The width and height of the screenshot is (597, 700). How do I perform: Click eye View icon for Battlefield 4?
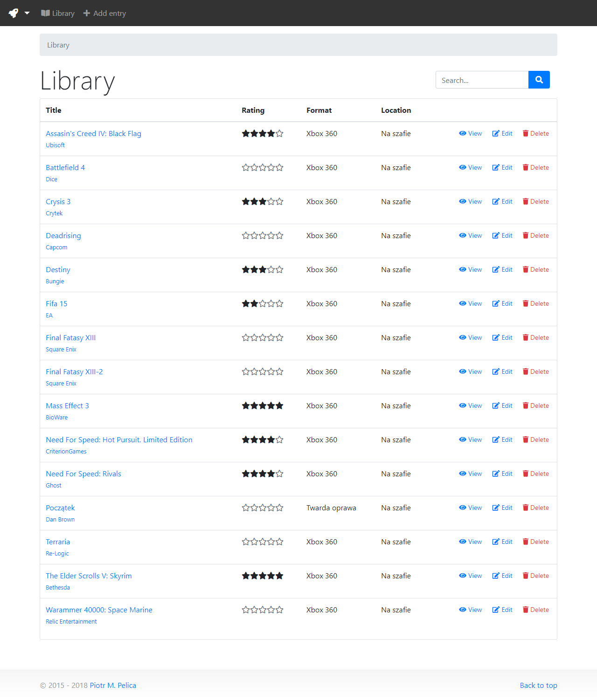coord(463,167)
